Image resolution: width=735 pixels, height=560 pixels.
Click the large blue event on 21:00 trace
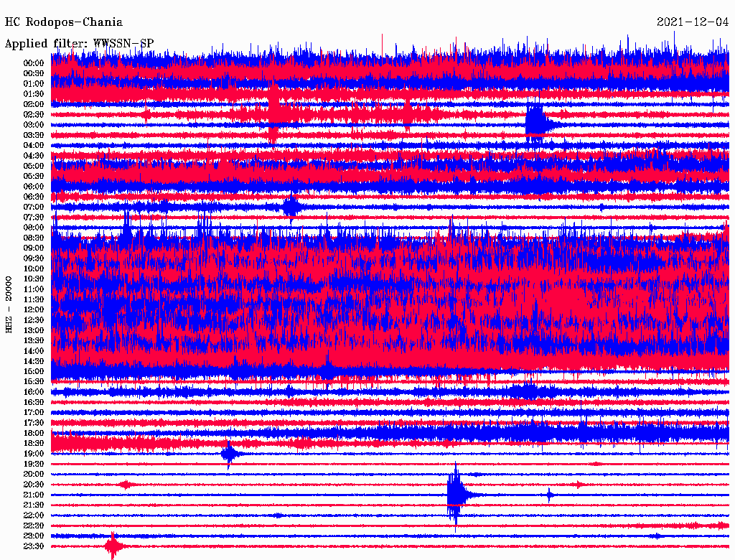point(455,495)
